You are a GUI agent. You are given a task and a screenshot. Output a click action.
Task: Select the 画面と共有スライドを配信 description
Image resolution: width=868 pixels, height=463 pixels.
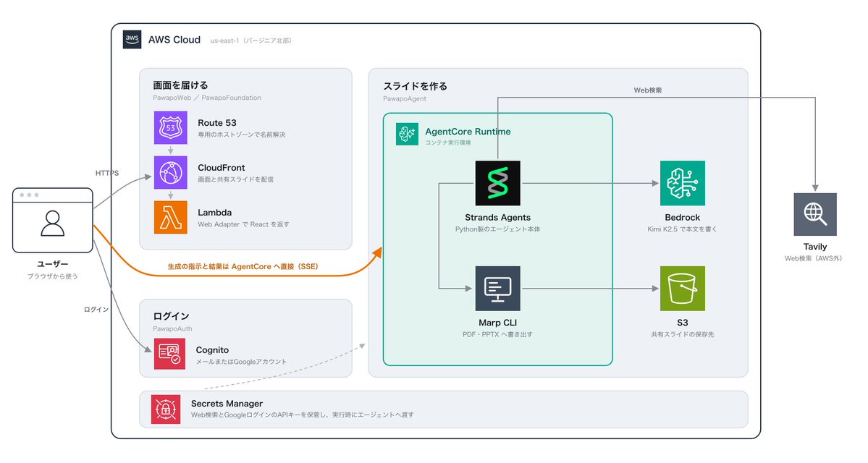[x=235, y=179]
